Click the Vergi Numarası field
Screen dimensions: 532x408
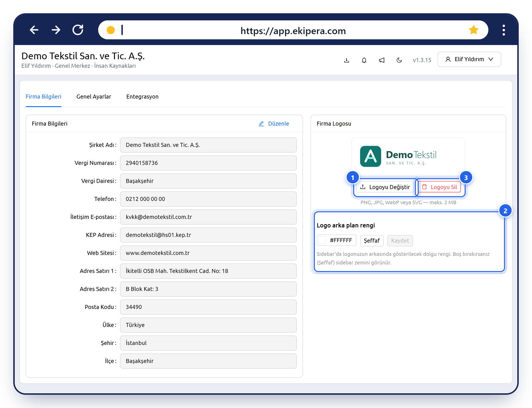pyautogui.click(x=208, y=163)
